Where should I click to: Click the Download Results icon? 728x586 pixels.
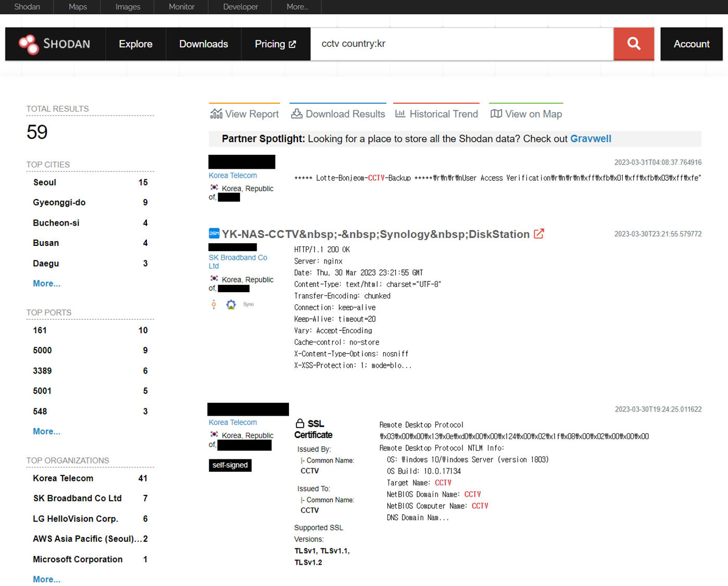click(x=297, y=114)
